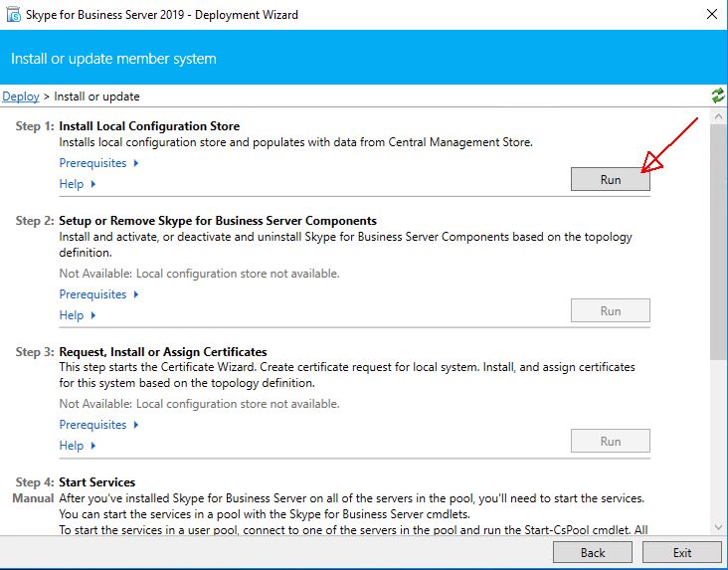Click the 'Manual' label under Step 4

coord(33,498)
